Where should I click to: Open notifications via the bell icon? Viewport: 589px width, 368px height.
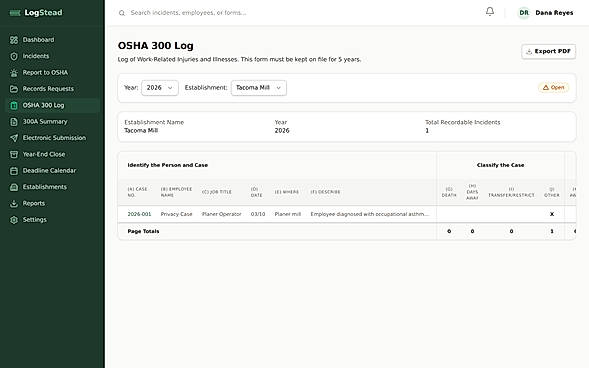pyautogui.click(x=490, y=12)
